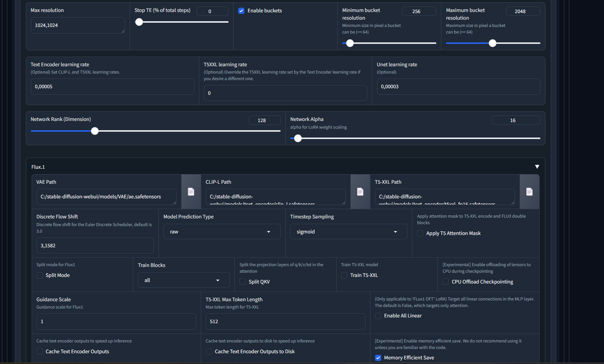Open the Model Prediction Type dropdown
Viewport: 604px width, 364px height.
(x=222, y=232)
